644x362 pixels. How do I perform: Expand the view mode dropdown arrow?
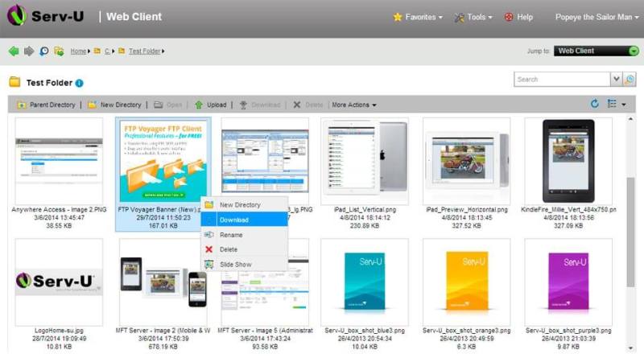(623, 105)
